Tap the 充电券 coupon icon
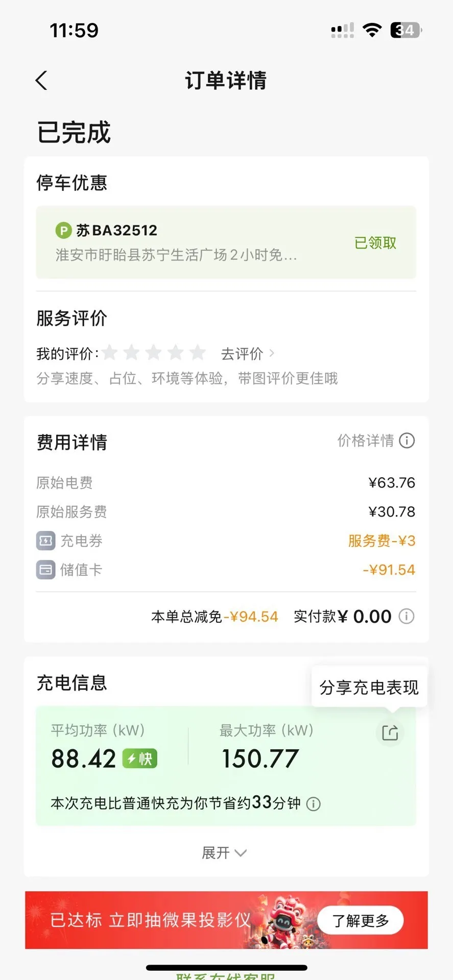Screen dimensions: 453x980 tap(45, 541)
